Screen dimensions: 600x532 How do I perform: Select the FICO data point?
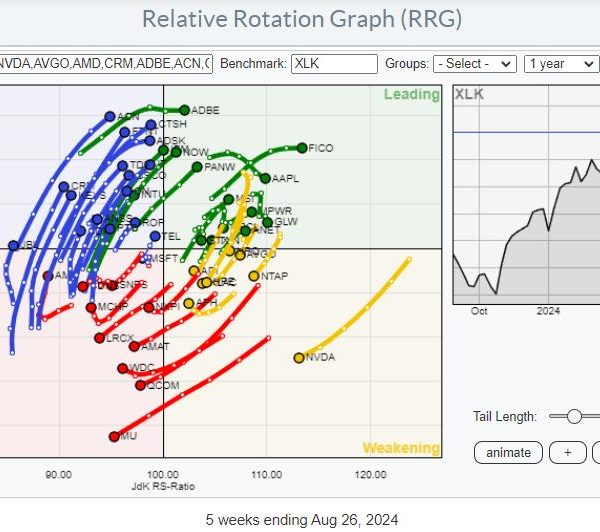click(302, 147)
